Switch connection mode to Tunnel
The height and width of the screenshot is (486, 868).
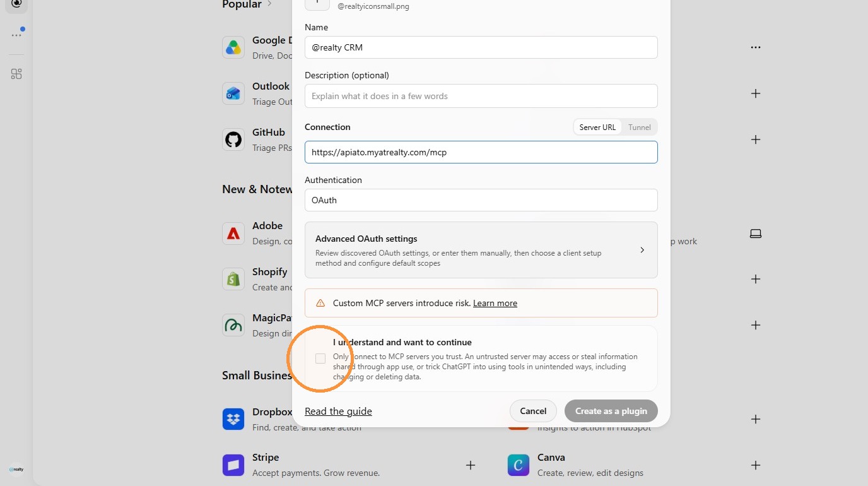click(x=639, y=127)
